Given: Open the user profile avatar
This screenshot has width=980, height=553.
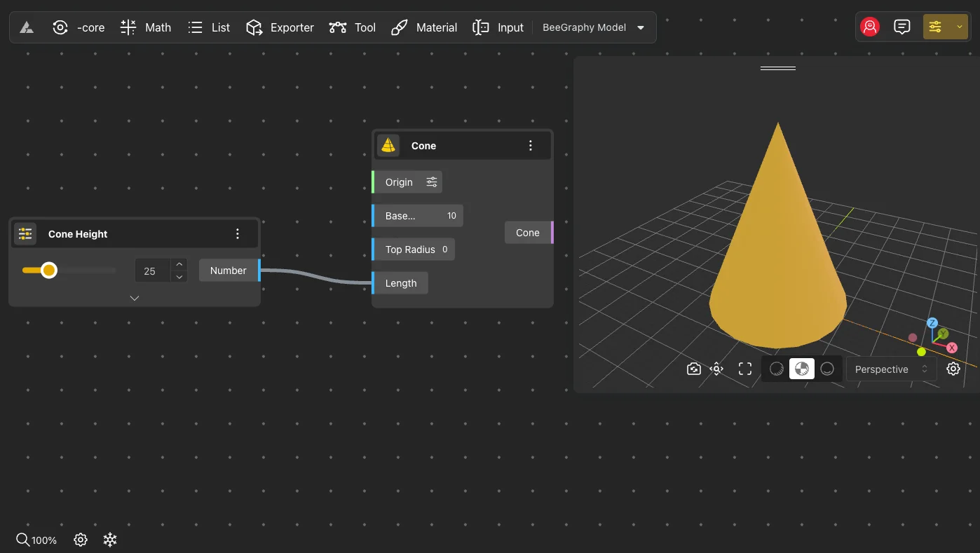Looking at the screenshot, I should (870, 27).
